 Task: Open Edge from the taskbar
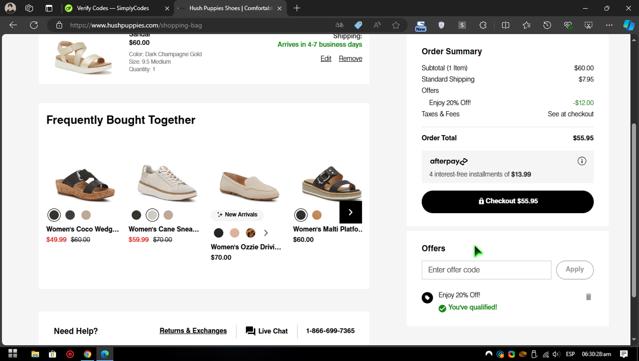click(x=105, y=354)
